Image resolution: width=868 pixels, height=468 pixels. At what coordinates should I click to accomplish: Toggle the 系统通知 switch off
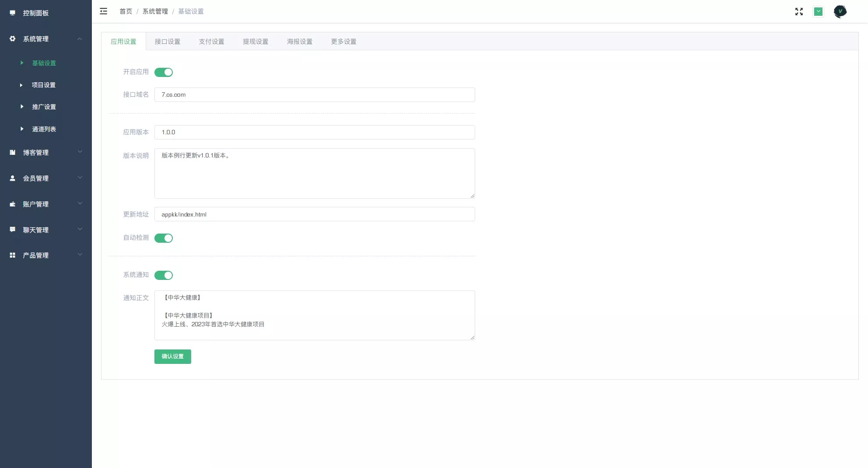pos(164,276)
